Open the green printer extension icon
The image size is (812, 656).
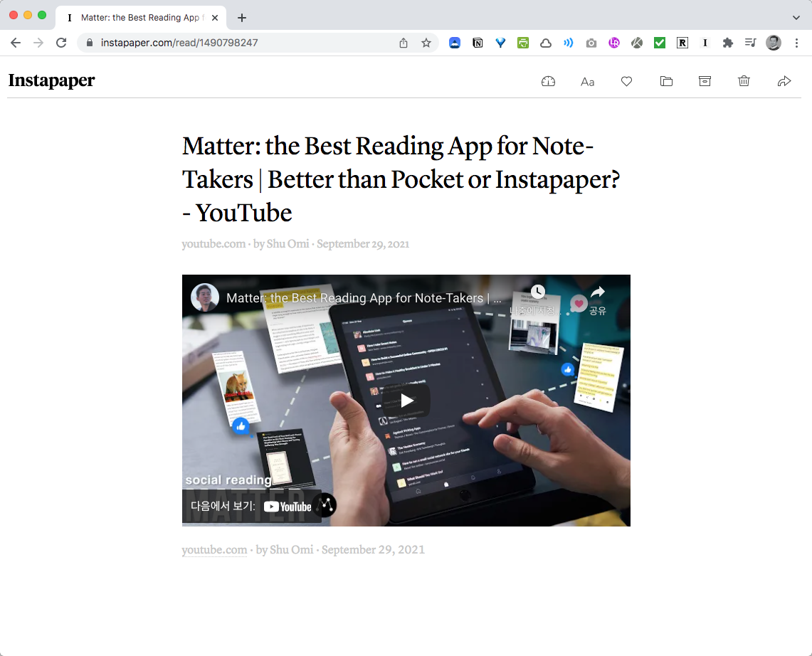523,43
